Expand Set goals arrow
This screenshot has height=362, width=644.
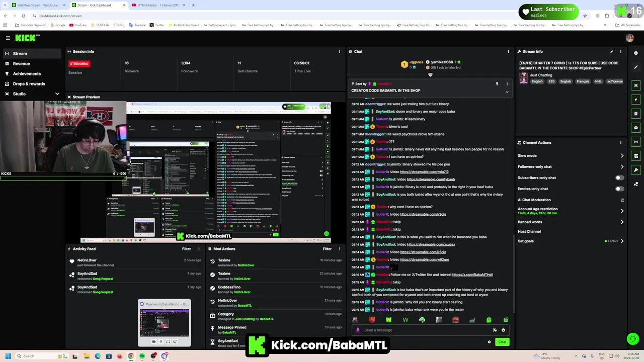tap(622, 241)
